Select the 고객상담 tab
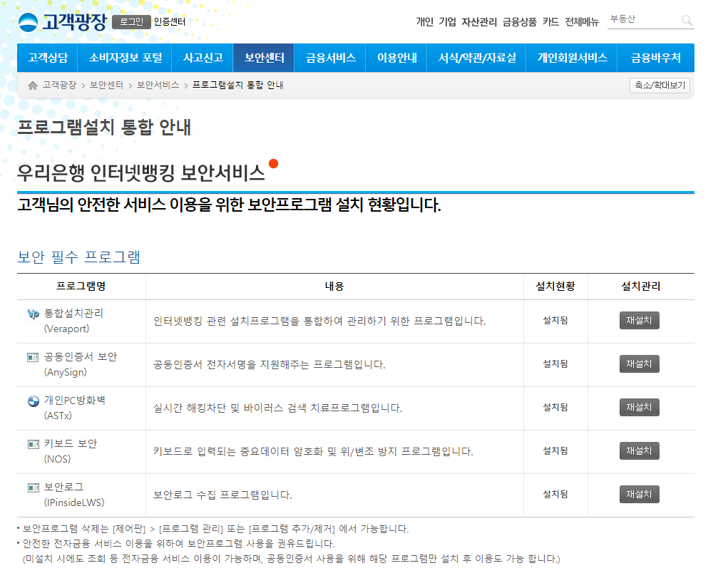This screenshot has width=718, height=588. (x=48, y=58)
